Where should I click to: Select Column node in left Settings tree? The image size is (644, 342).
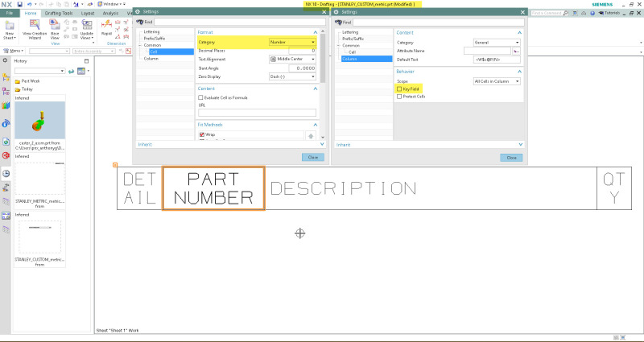151,59
